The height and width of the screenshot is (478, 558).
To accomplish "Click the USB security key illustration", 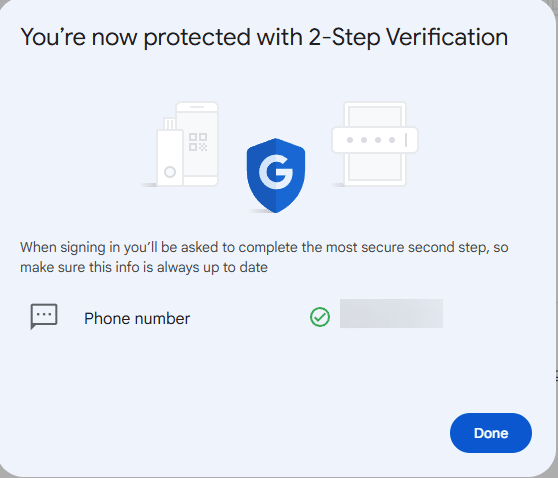I will [170, 152].
